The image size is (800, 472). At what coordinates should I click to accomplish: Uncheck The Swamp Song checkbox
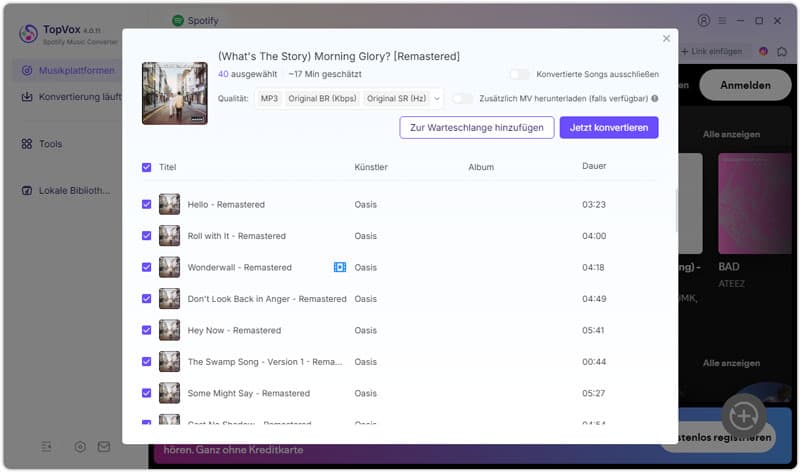146,362
